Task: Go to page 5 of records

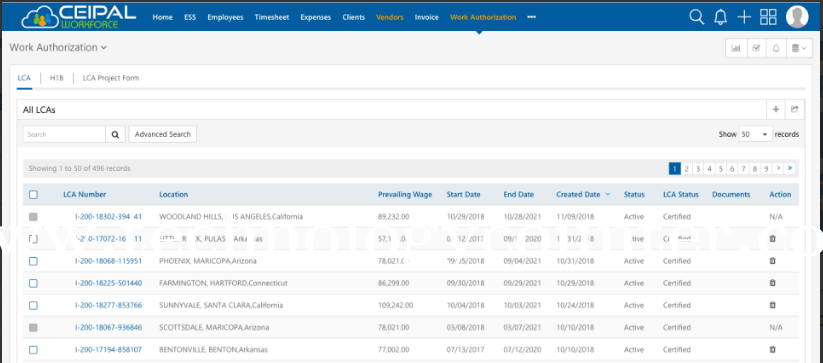Action: click(721, 168)
